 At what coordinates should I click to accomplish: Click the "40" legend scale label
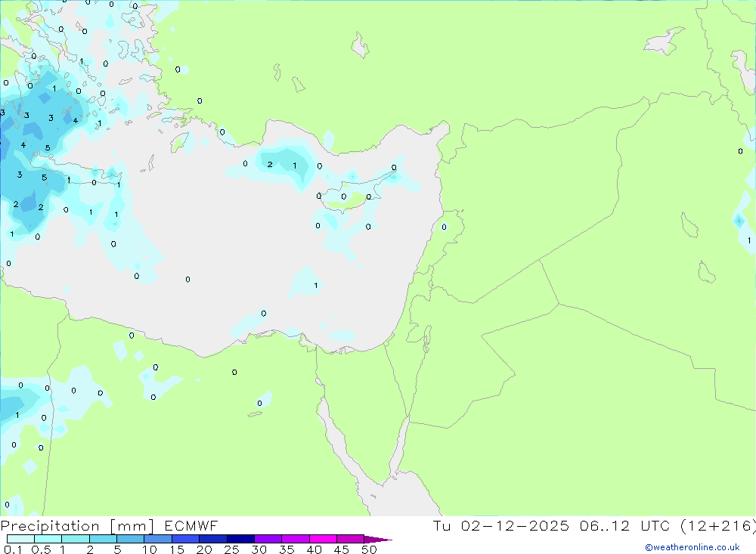pyautogui.click(x=314, y=549)
